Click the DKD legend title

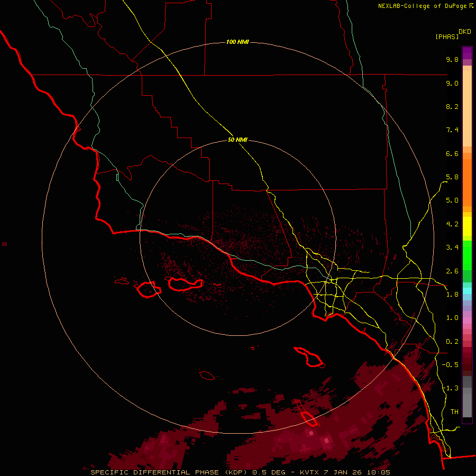coord(465,32)
